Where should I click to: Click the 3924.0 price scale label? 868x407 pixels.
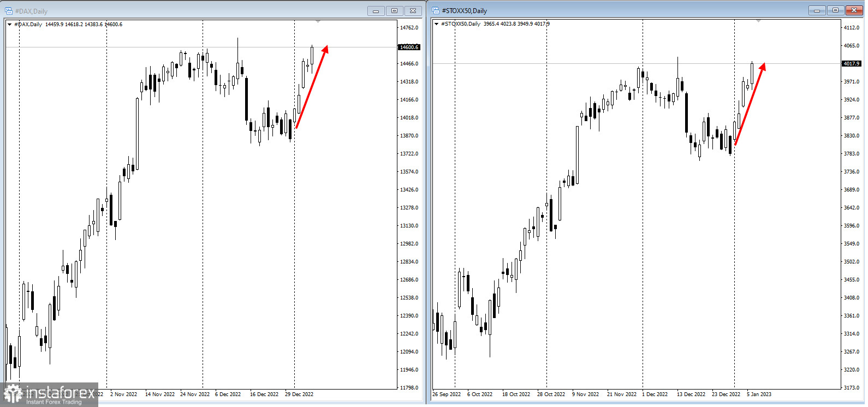852,100
